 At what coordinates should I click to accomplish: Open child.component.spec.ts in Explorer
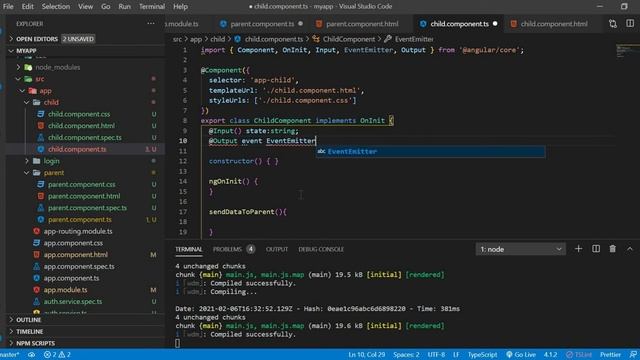pyautogui.click(x=84, y=138)
